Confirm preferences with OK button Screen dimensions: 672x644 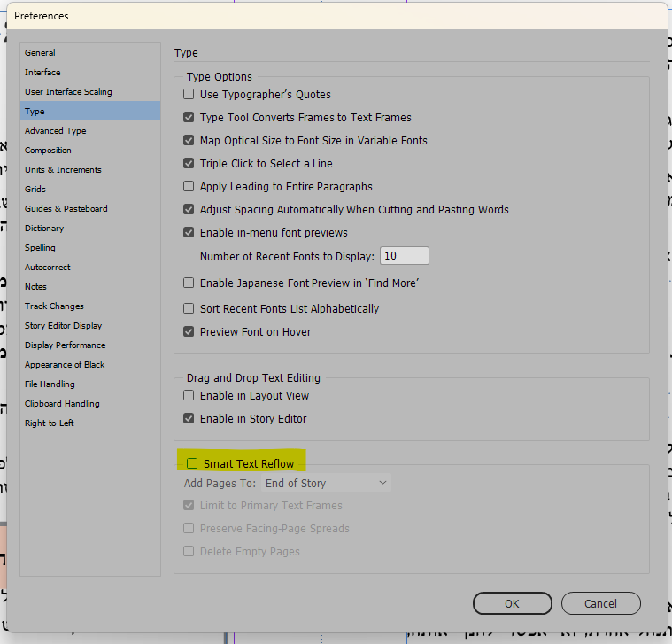tap(512, 604)
